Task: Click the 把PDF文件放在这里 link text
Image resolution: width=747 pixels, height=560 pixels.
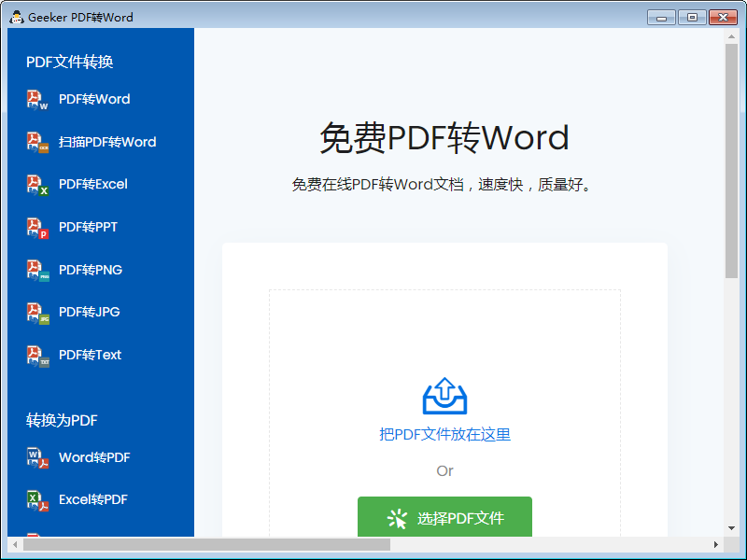Action: point(444,434)
